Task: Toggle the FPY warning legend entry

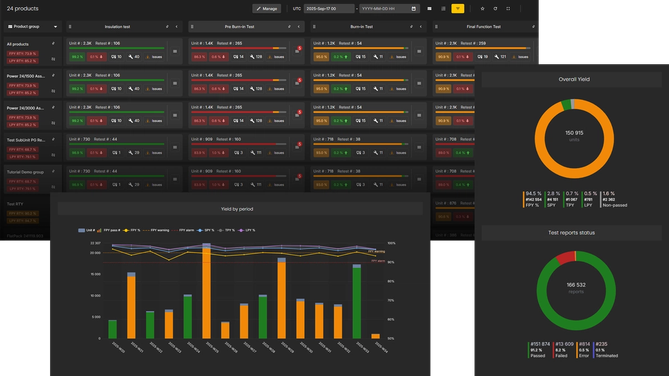Action: click(156, 230)
